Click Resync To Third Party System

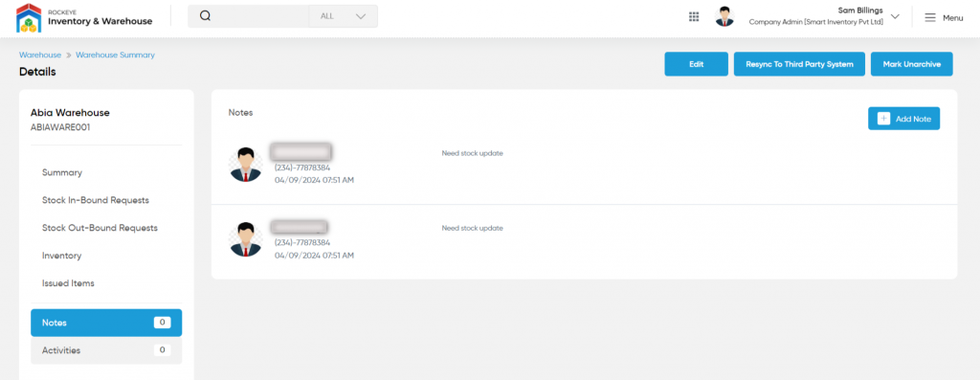pyautogui.click(x=799, y=64)
